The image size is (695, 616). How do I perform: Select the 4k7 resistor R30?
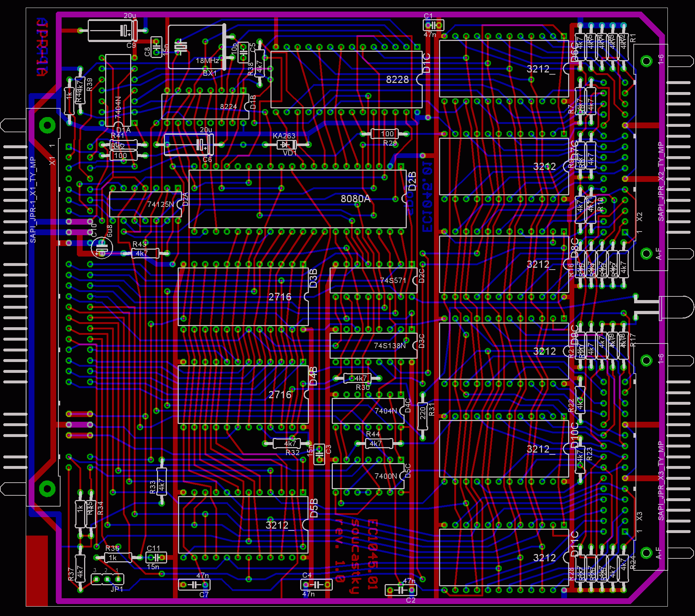tap(357, 378)
